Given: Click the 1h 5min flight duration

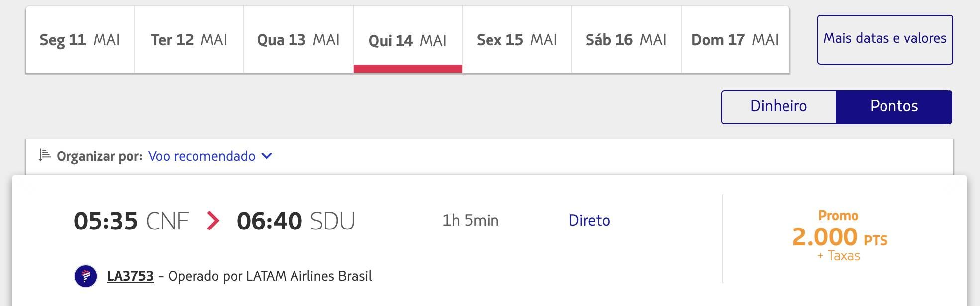Looking at the screenshot, I should (x=471, y=220).
